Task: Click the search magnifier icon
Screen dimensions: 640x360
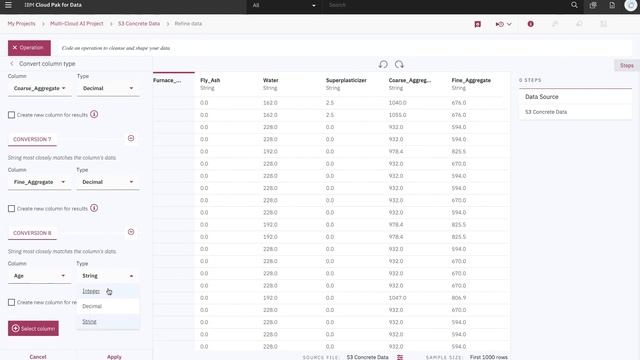Action: click(x=574, y=5)
